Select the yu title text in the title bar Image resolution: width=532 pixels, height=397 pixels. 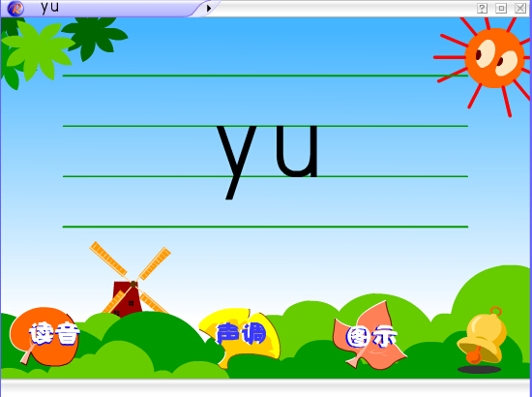[x=50, y=8]
